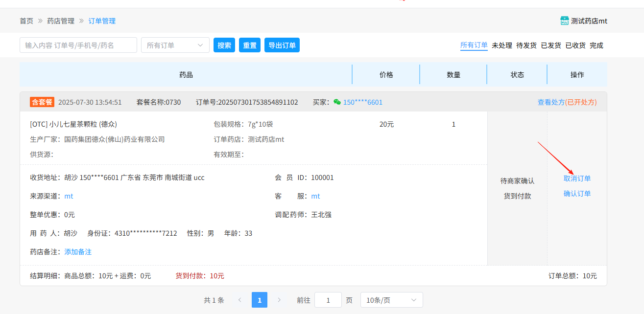Click the 共 1 条 total count text
The image size is (644, 314).
[214, 300]
